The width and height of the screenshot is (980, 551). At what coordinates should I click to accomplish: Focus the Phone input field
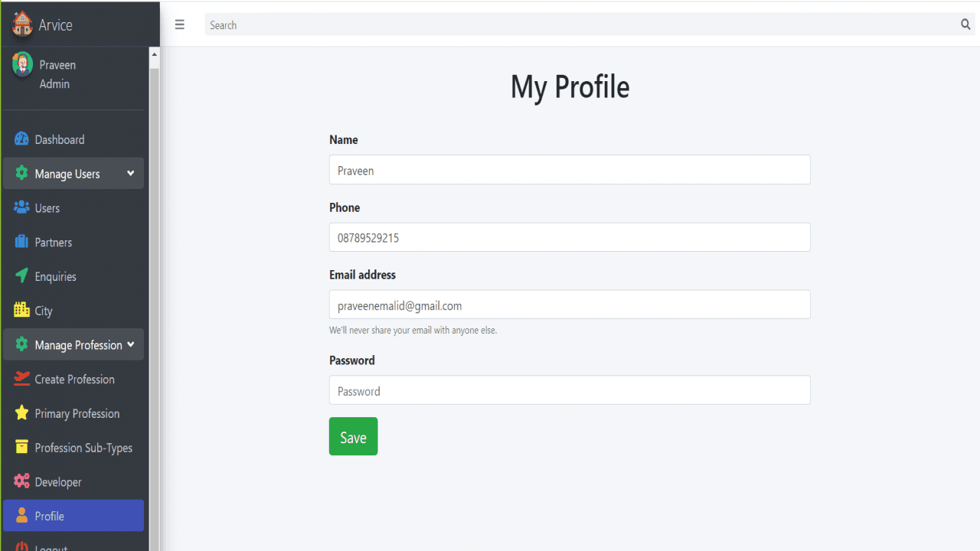pos(570,237)
